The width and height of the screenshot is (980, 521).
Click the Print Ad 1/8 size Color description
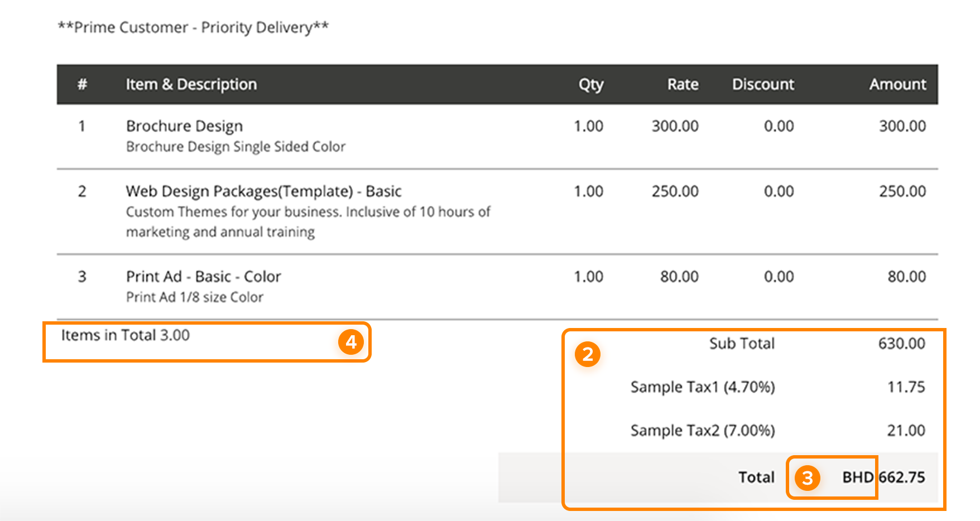point(194,297)
